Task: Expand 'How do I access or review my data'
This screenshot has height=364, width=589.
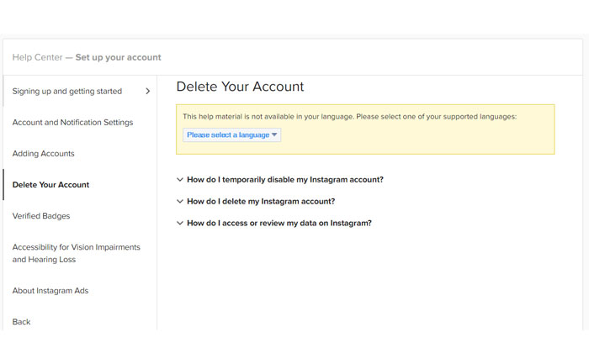Action: [x=279, y=223]
